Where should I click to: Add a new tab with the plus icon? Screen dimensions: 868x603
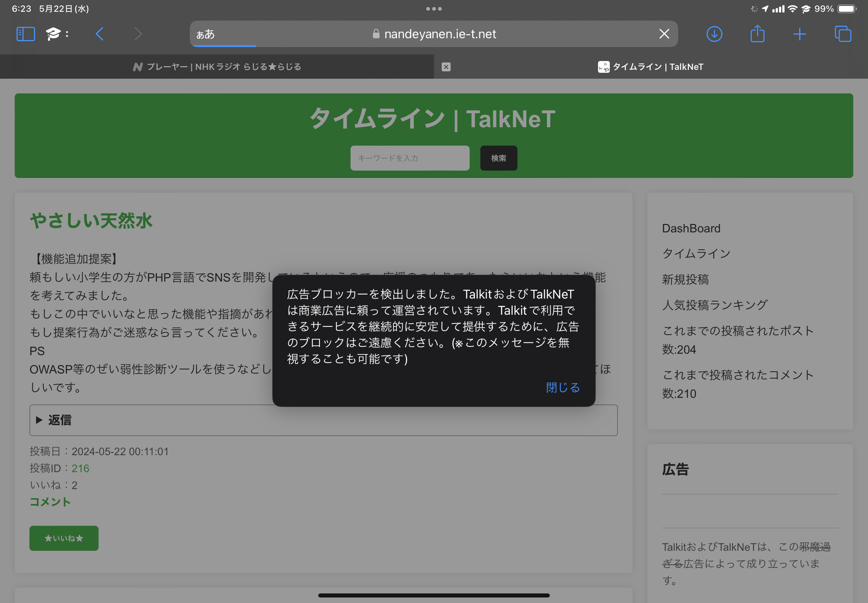tap(799, 34)
